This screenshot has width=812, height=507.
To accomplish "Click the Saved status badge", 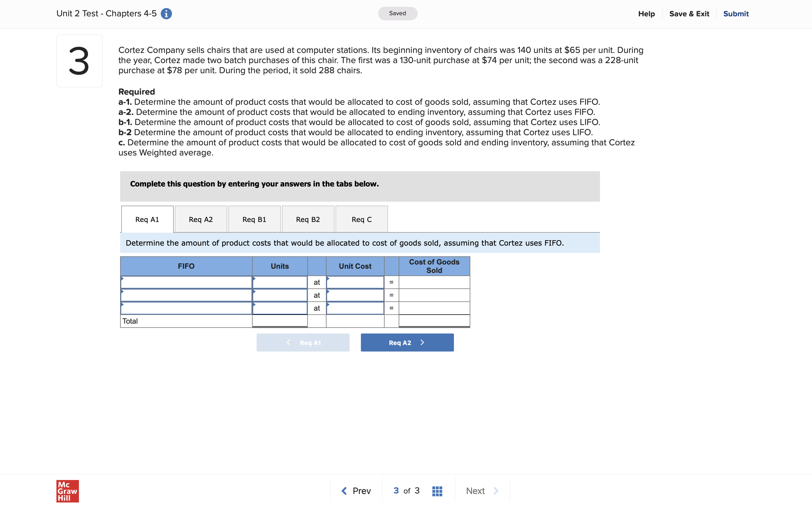I will 397,14.
